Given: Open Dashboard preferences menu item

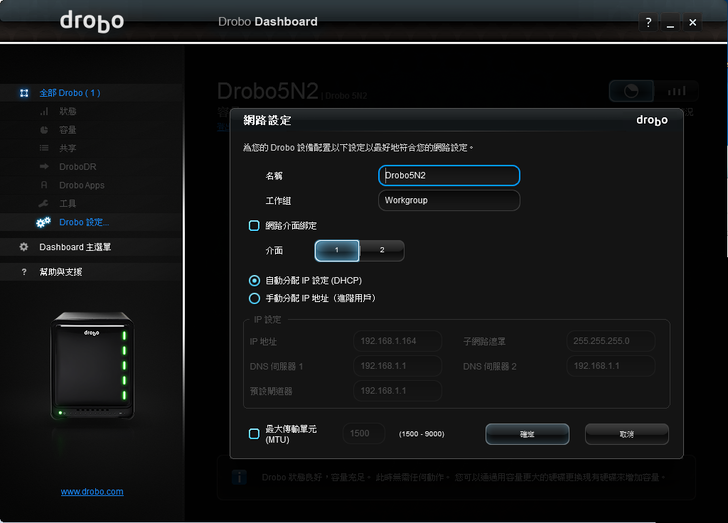Looking at the screenshot, I should tap(75, 247).
